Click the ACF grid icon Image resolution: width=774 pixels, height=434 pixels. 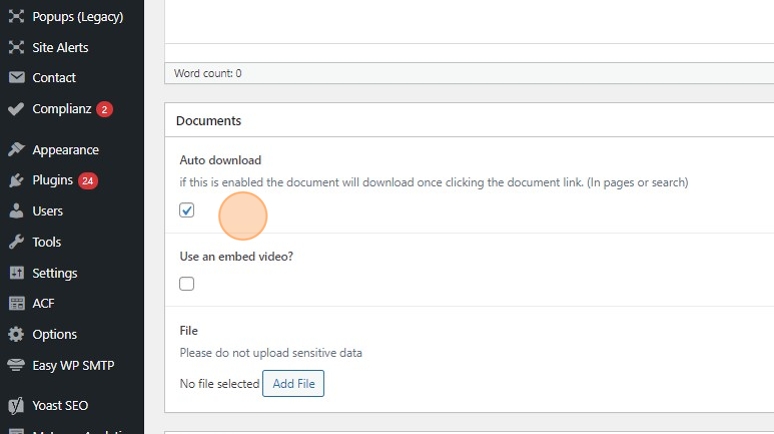click(x=16, y=304)
